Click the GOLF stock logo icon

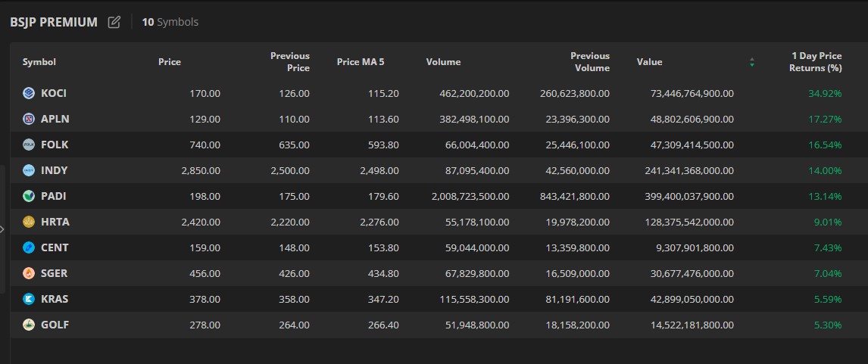(x=29, y=325)
